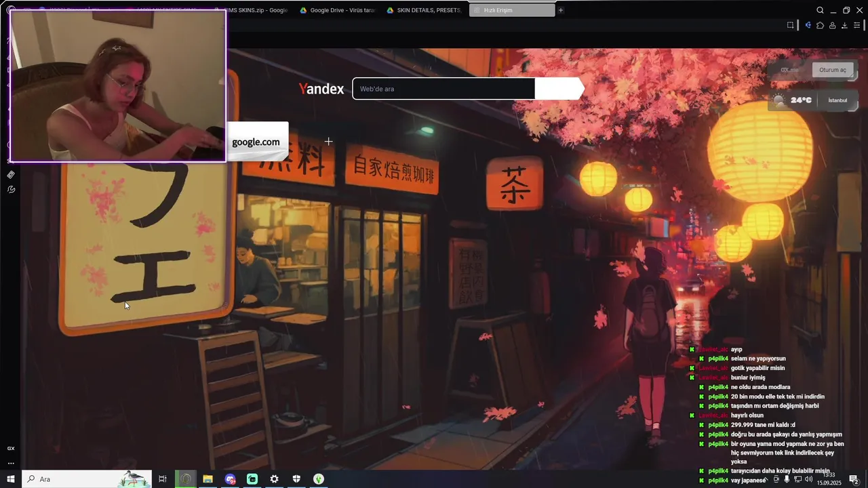Click the İstanbul weather location label

tap(837, 100)
